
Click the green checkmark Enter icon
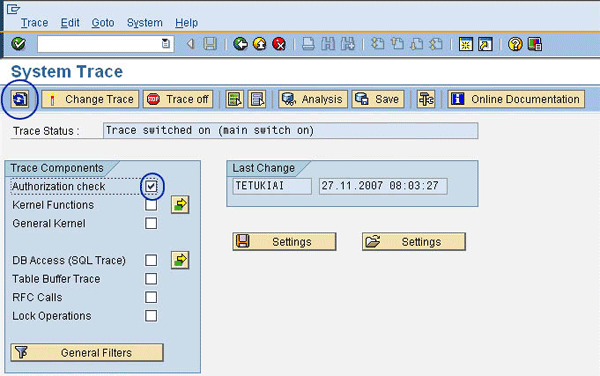pos(18,44)
